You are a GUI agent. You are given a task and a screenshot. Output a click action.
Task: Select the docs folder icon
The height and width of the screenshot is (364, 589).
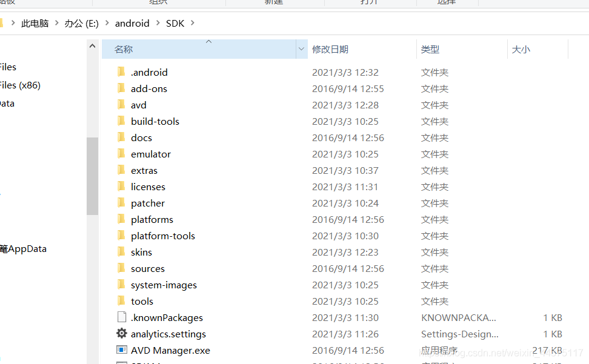click(x=121, y=137)
